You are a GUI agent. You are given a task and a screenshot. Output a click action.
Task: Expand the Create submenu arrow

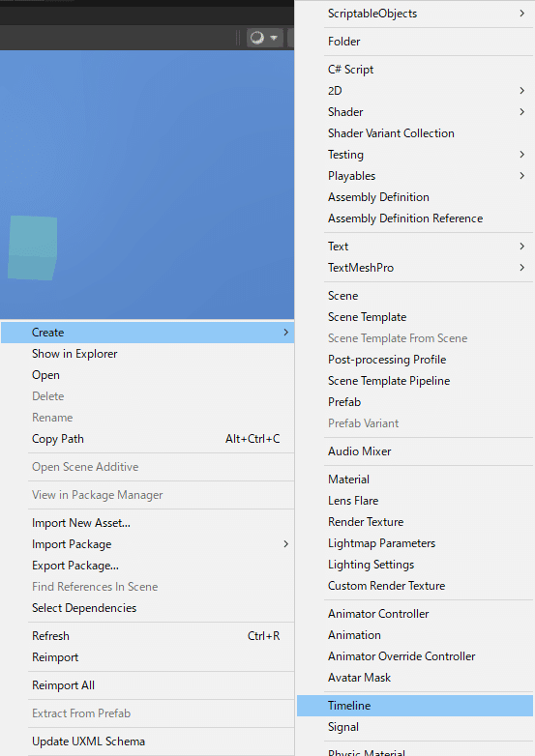coord(286,333)
